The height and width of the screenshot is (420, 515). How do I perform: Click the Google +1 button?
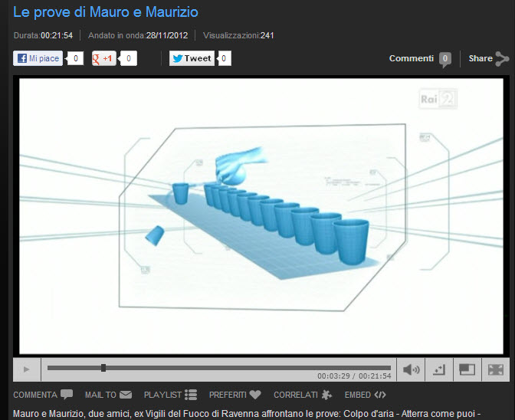click(x=104, y=58)
